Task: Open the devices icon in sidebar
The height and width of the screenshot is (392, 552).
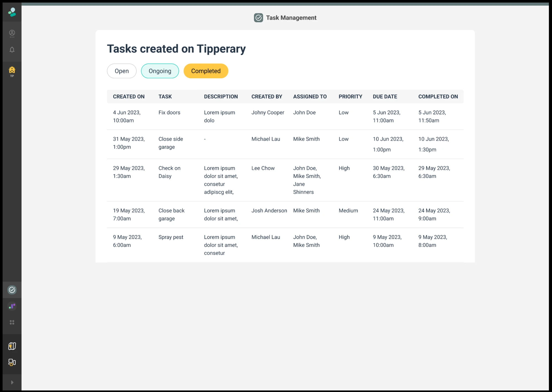Action: [12, 362]
